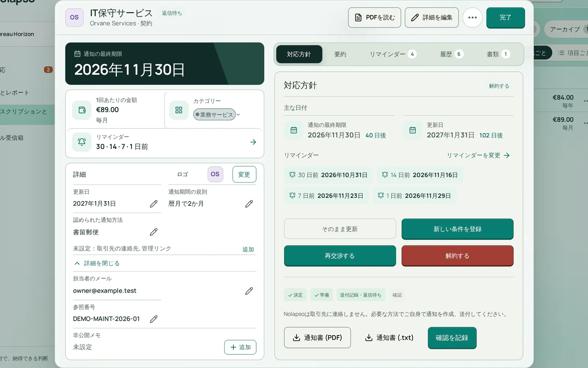The height and width of the screenshot is (368, 588).
Task: Select the 14 日前 2026年11月16日 reminder chip
Action: pos(420,175)
